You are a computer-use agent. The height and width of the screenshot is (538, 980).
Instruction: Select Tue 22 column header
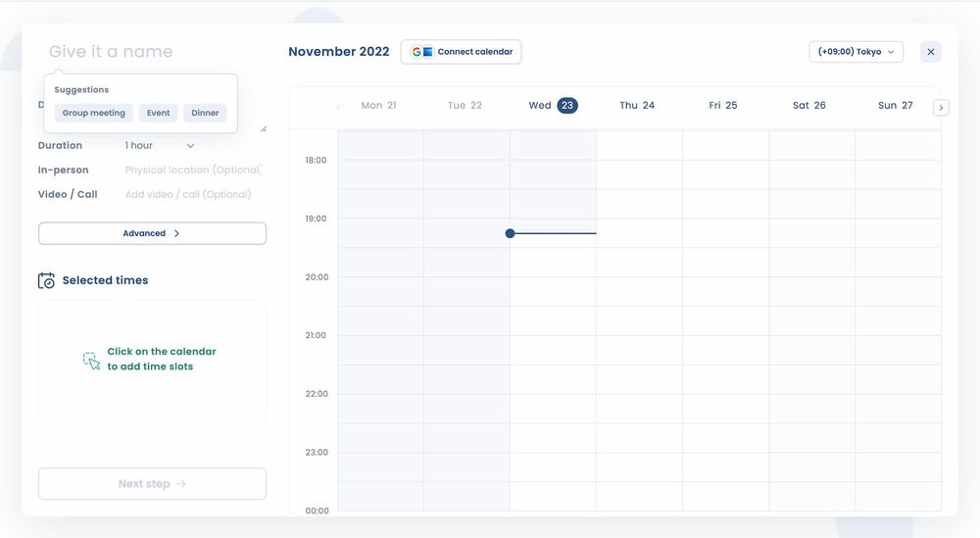click(465, 106)
